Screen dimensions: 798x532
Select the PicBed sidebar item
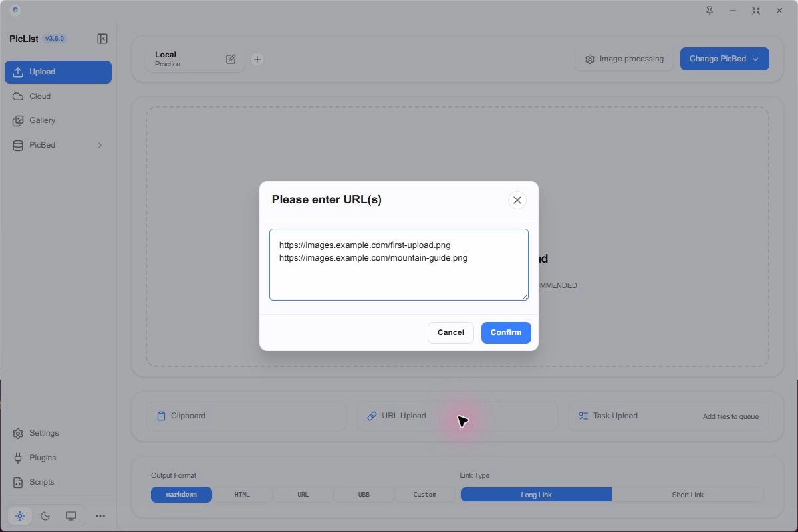tap(58, 145)
